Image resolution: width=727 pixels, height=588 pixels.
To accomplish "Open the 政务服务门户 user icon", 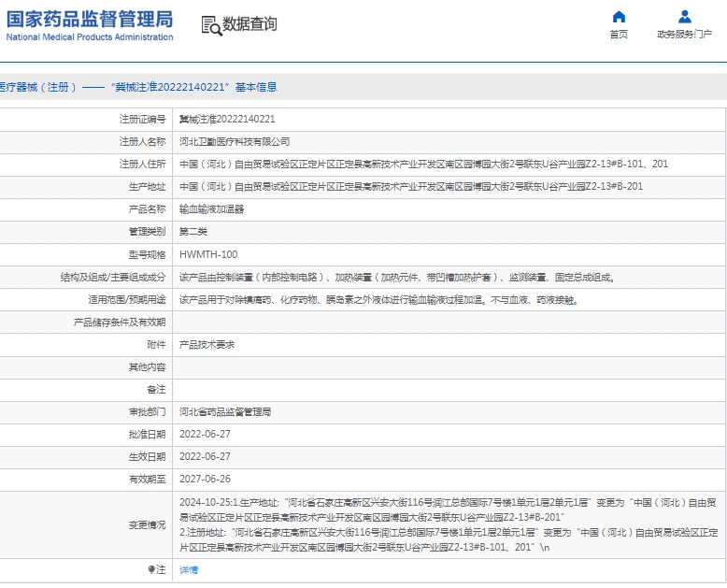I will (x=684, y=17).
